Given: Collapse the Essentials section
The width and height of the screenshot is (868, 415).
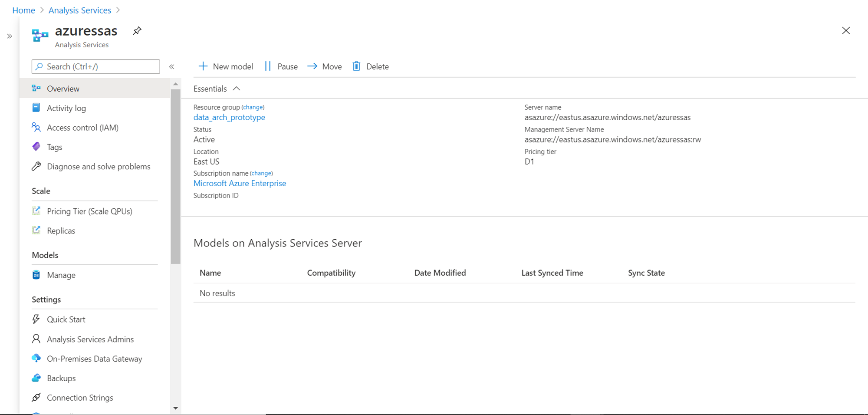Looking at the screenshot, I should click(x=237, y=89).
